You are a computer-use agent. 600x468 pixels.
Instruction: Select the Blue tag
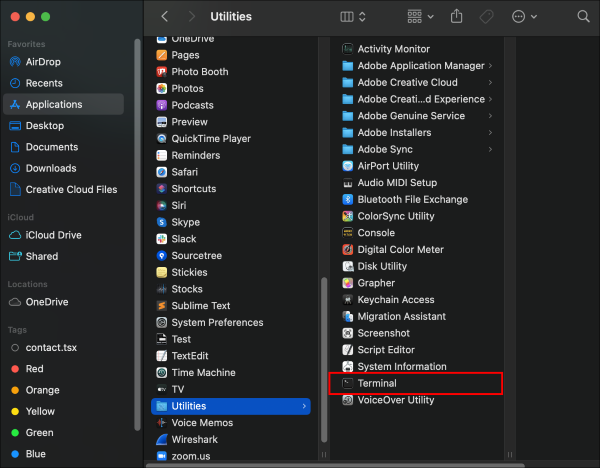click(x=63, y=454)
